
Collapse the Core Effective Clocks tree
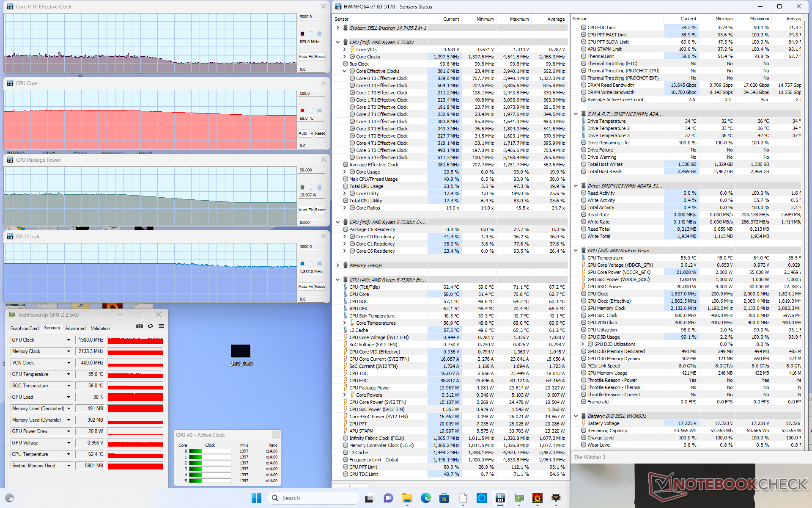click(x=345, y=71)
